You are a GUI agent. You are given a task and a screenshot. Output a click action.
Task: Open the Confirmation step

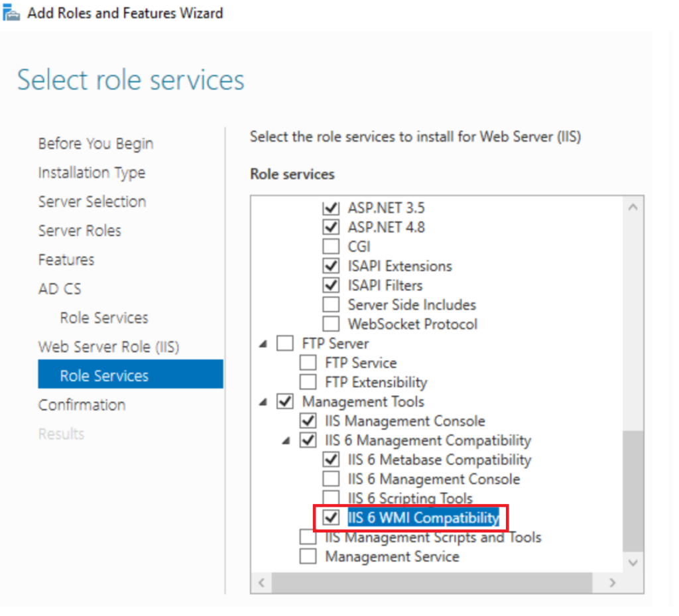click(83, 406)
